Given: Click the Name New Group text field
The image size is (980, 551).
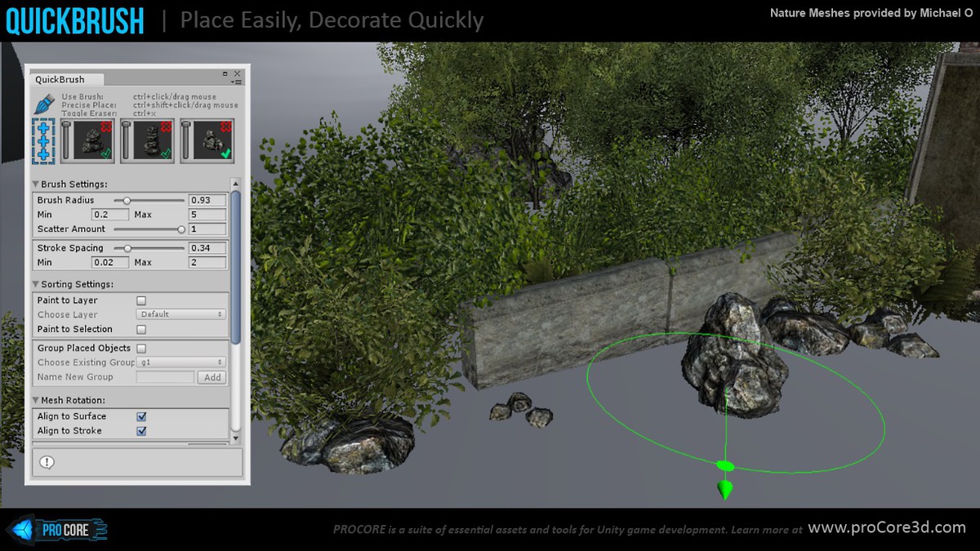Looking at the screenshot, I should pyautogui.click(x=165, y=377).
